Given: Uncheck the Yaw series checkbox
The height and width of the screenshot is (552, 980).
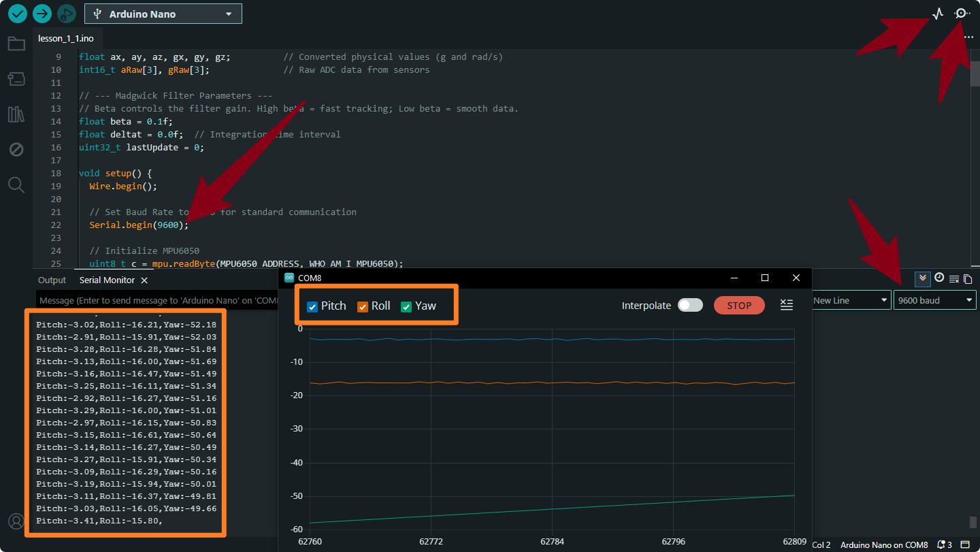Looking at the screenshot, I should click(406, 306).
